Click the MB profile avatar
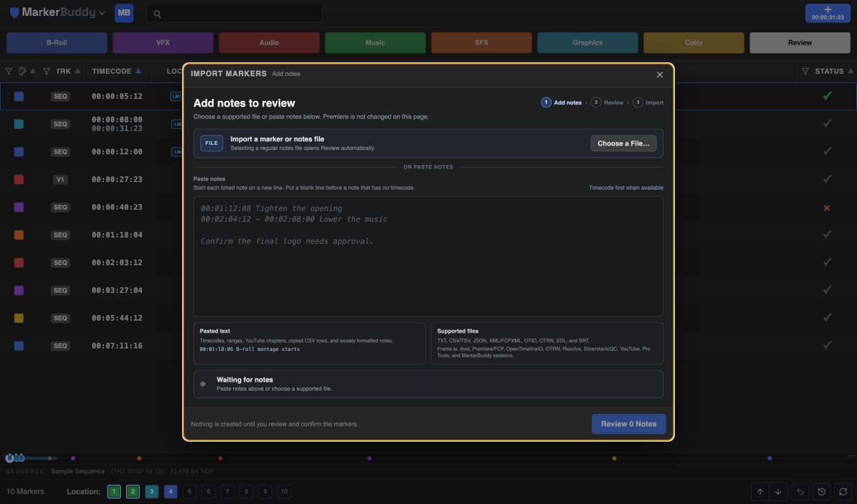The width and height of the screenshot is (857, 504). coord(124,13)
